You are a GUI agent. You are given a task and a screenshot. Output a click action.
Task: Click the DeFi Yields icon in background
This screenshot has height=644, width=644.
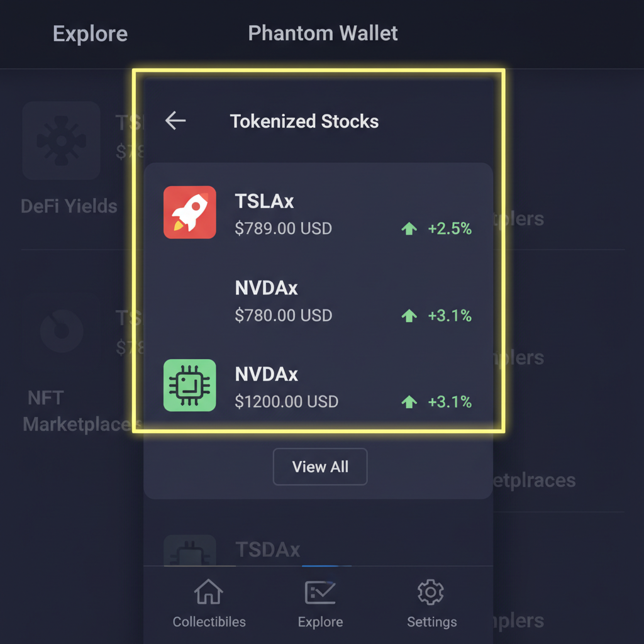point(61,141)
